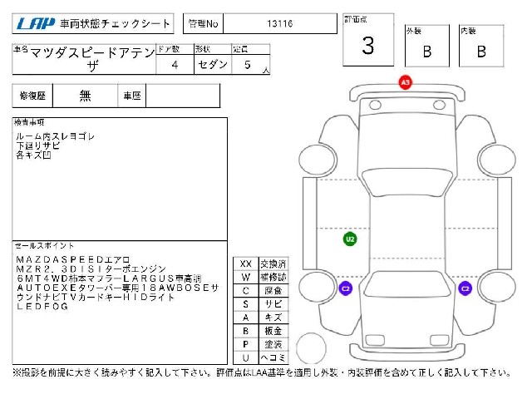Select the note 下廻りサビ
Image resolution: width=532 pixels, height=399 pixels.
pyautogui.click(x=38, y=146)
